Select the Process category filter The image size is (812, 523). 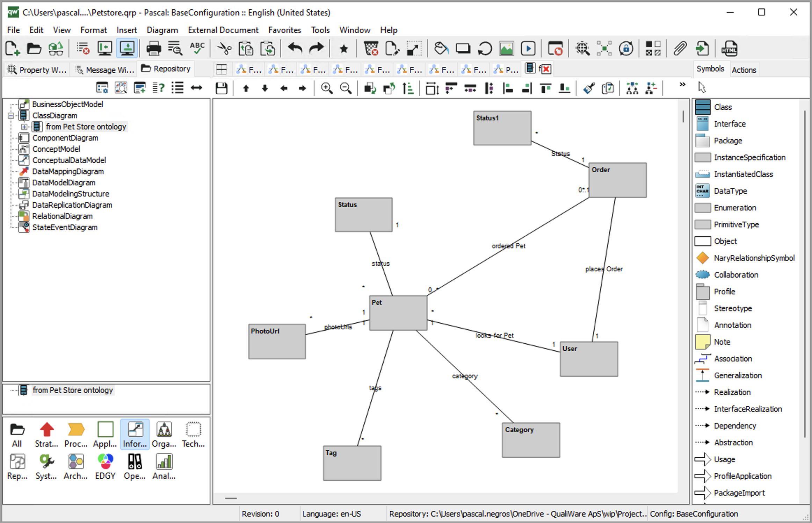(76, 435)
